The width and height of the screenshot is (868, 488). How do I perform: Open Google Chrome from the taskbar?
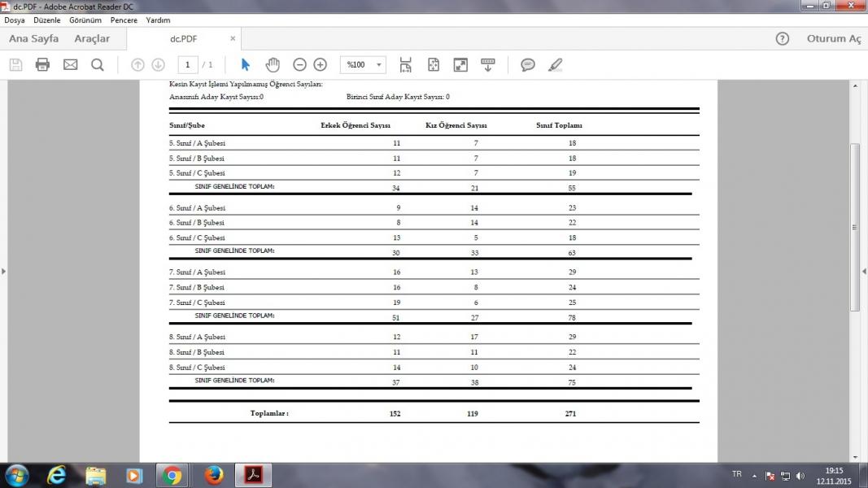[x=172, y=475]
